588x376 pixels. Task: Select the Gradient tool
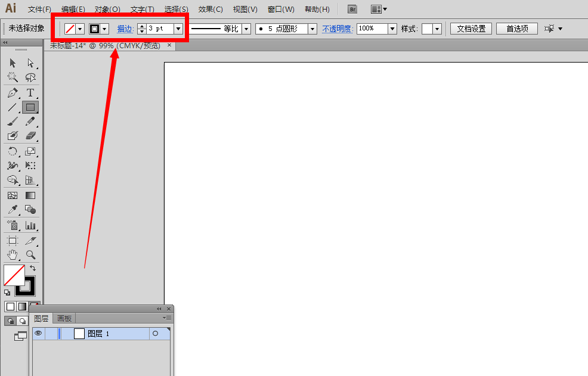[30, 195]
